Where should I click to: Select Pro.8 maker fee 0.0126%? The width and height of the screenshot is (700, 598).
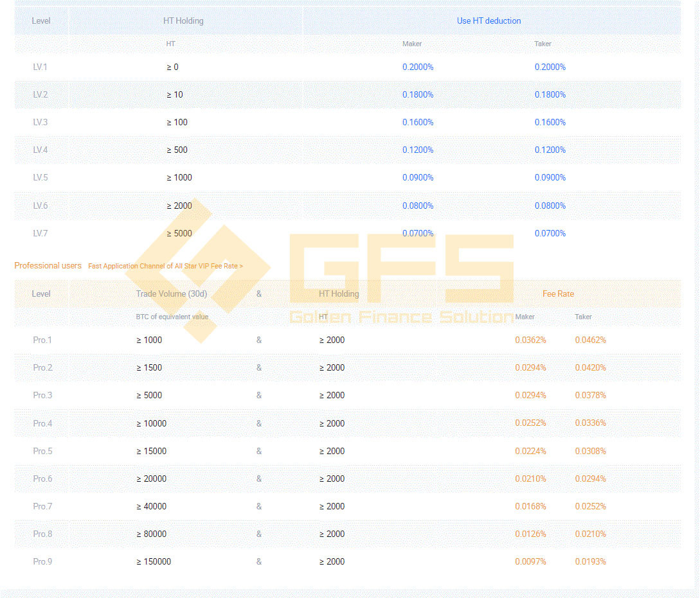[x=530, y=534]
